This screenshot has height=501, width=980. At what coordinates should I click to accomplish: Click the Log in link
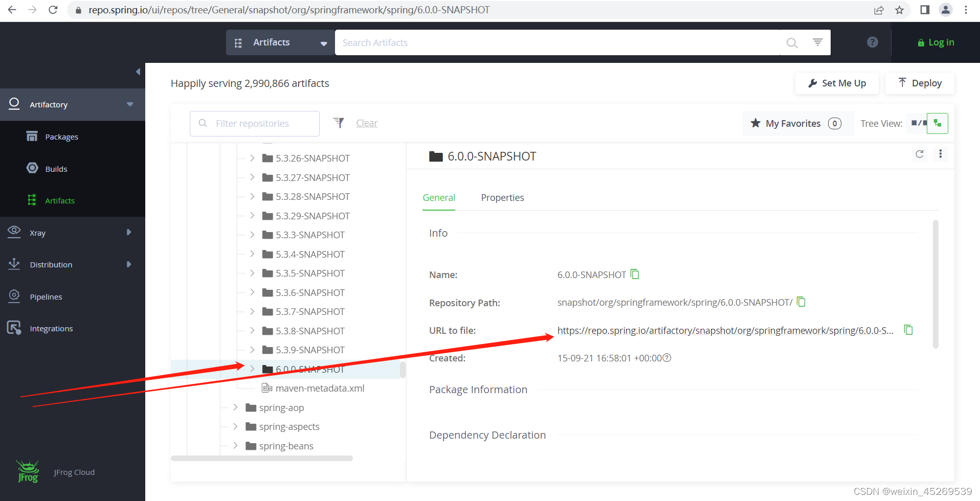(936, 42)
